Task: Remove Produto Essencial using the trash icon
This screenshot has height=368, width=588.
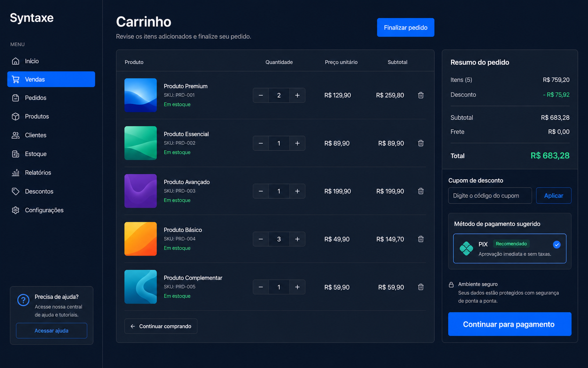Action: 421,143
